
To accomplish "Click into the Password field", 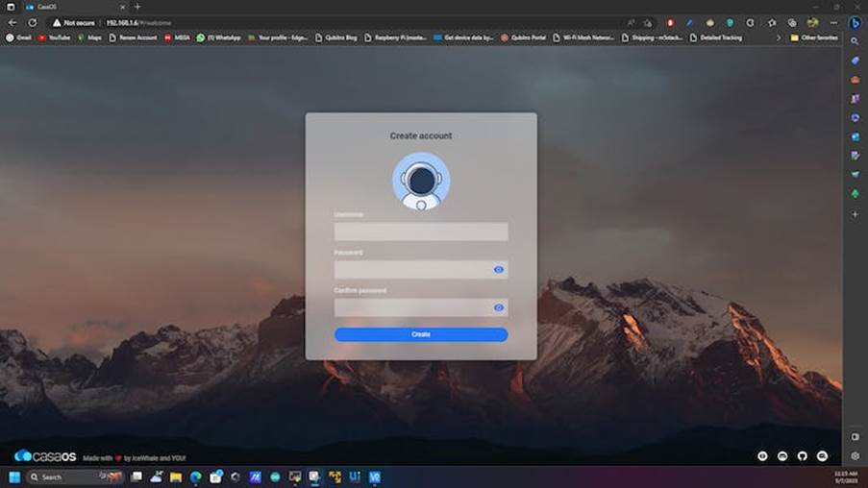I will [x=412, y=269].
